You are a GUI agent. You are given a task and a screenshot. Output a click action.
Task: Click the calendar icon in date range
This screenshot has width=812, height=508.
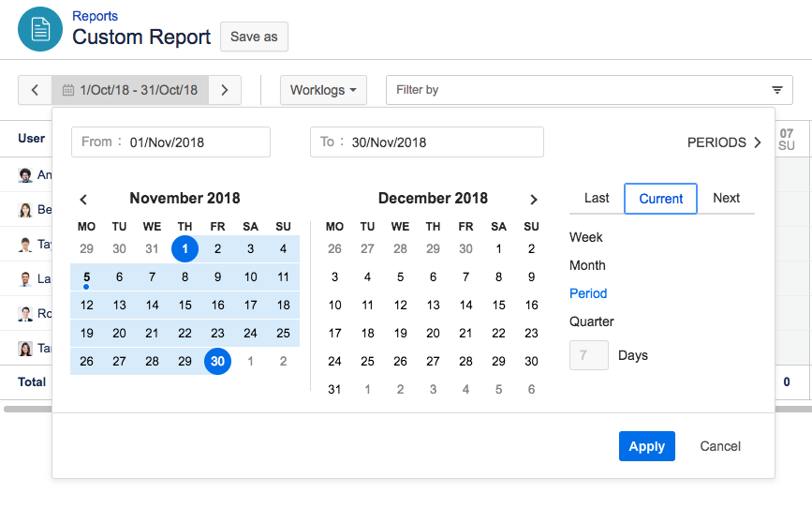(x=67, y=91)
